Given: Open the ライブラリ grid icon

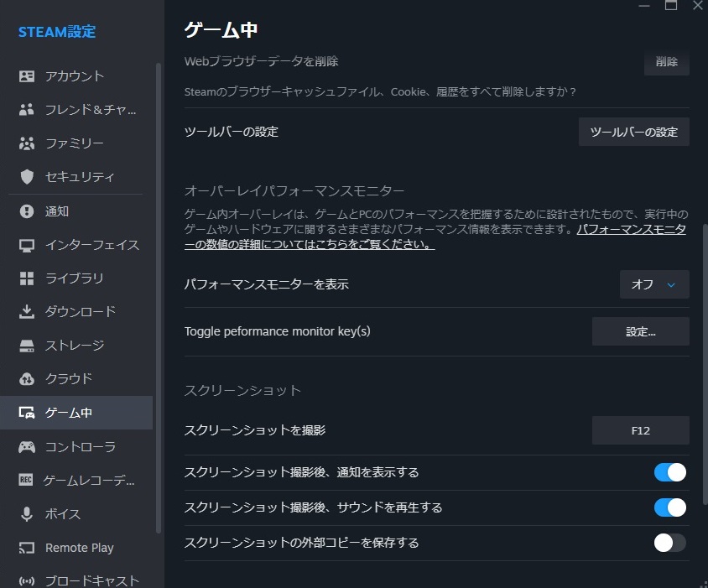Looking at the screenshot, I should tap(27, 278).
